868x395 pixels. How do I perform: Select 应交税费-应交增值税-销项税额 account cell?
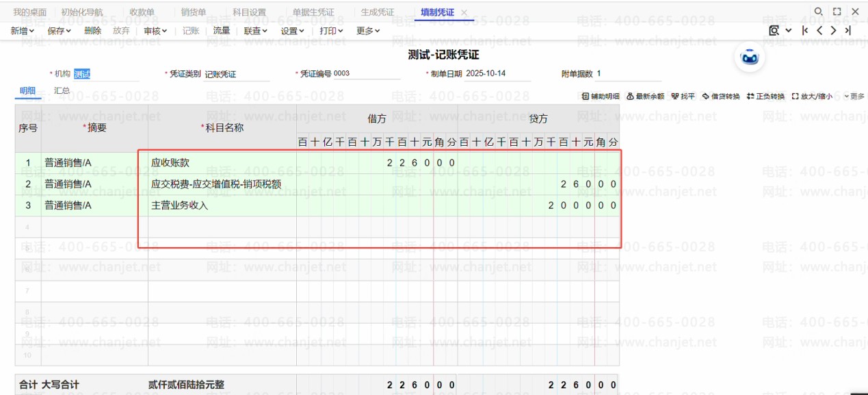coord(222,184)
